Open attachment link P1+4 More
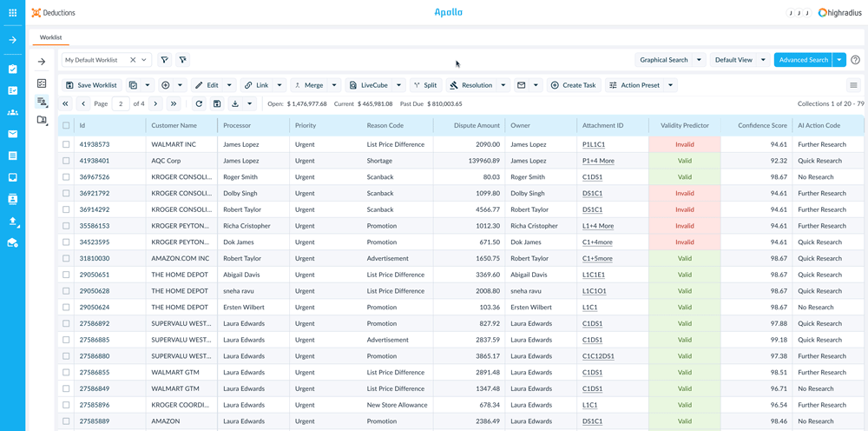This screenshot has height=431, width=868. point(598,161)
